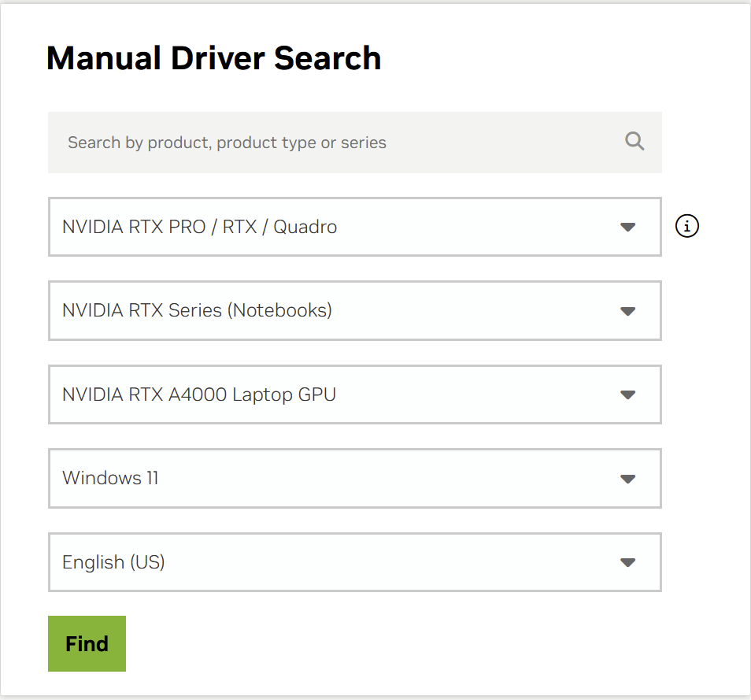This screenshot has width=751, height=700.
Task: Expand the product series dropdown
Action: pos(354,311)
